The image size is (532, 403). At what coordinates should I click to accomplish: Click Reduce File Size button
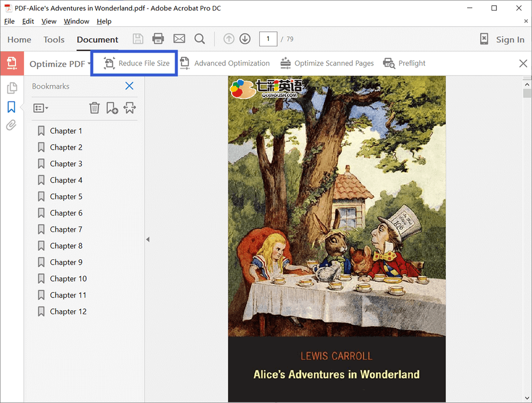click(137, 63)
